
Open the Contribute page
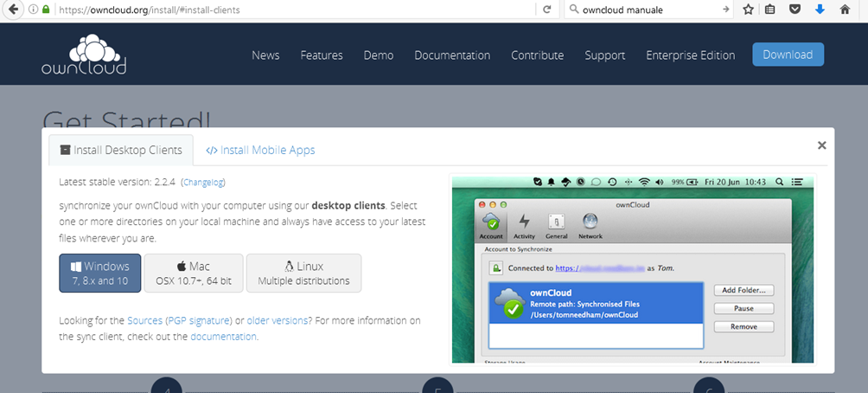click(538, 55)
